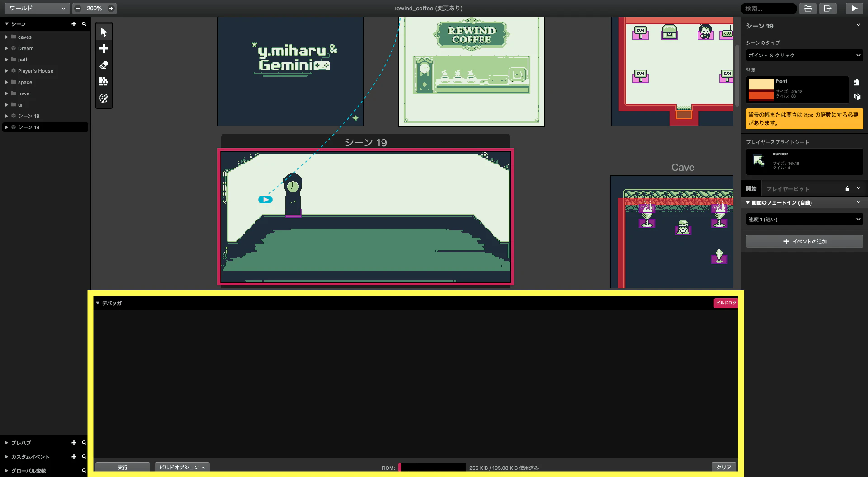This screenshot has height=477, width=868.
Task: Zoom in with the plus button
Action: coord(111,9)
